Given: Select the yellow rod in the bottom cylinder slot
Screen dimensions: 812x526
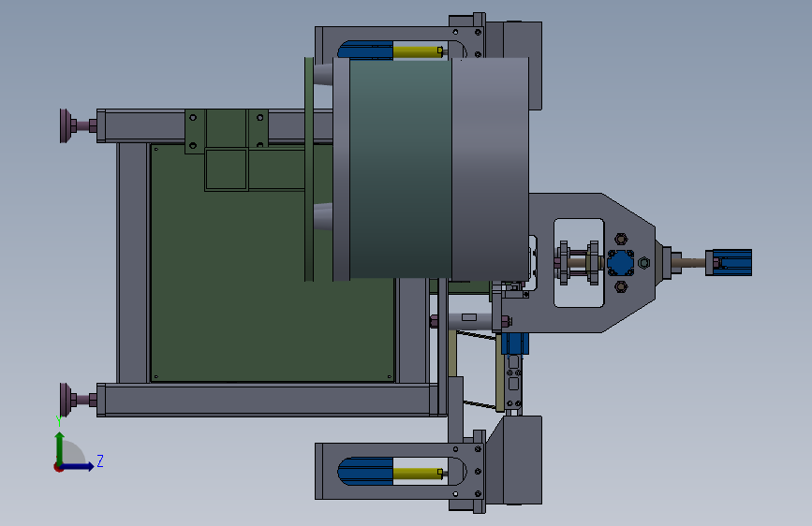Looking at the screenshot, I should click(418, 474).
